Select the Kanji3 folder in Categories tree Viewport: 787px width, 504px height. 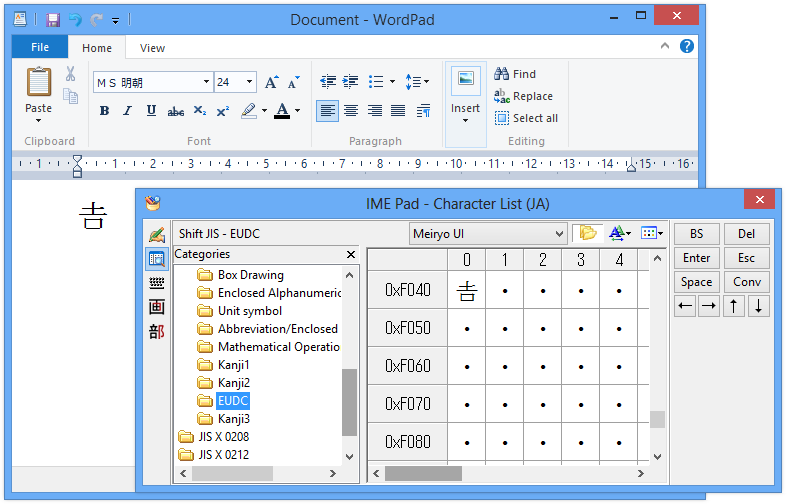coord(233,419)
